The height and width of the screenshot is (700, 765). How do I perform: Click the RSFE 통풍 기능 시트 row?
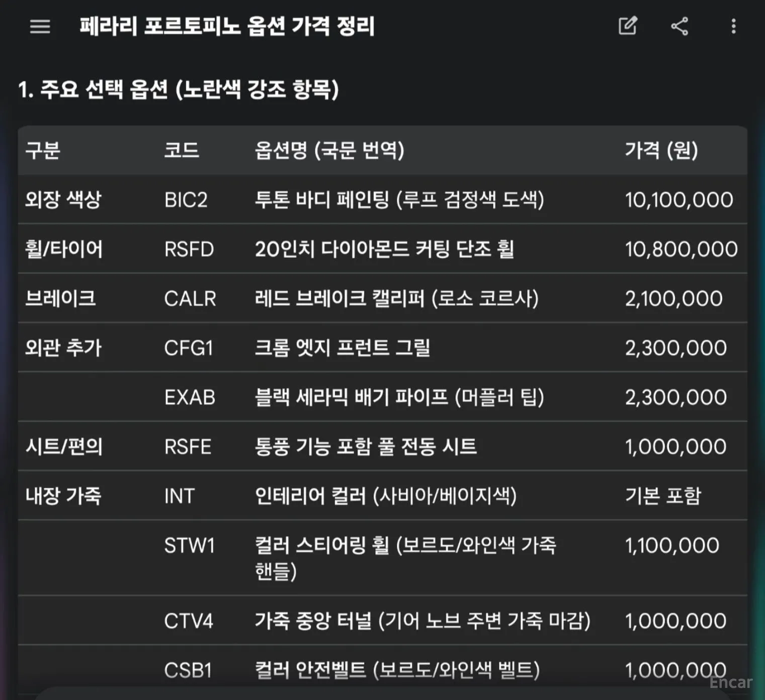[x=382, y=446]
